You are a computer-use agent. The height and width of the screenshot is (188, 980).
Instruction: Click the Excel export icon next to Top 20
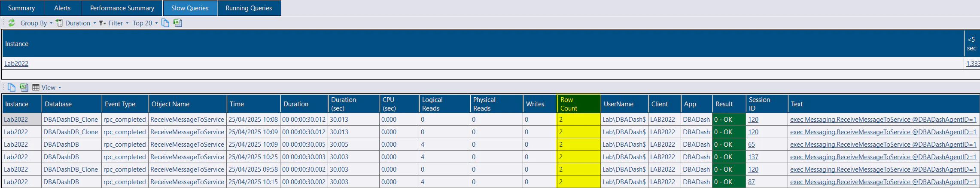pos(178,23)
